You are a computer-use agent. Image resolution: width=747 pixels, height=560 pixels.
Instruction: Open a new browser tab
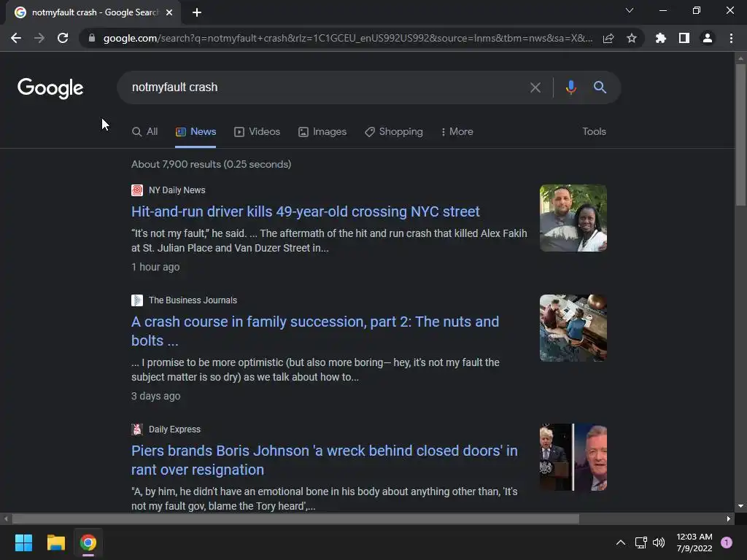(197, 12)
